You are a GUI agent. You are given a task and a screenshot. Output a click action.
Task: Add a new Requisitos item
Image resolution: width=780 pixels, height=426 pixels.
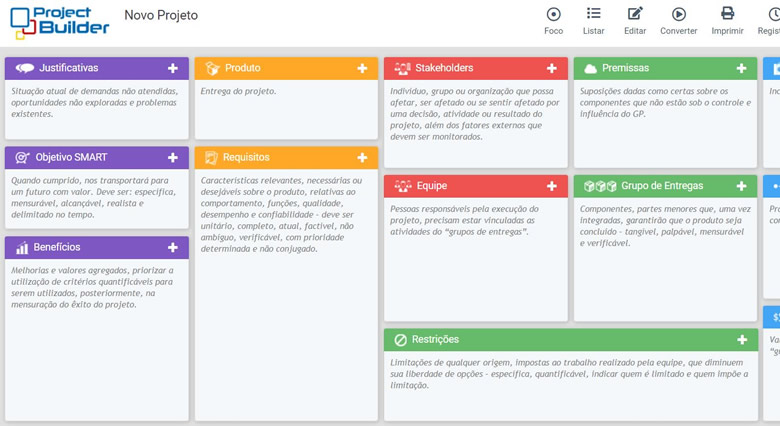pos(362,158)
